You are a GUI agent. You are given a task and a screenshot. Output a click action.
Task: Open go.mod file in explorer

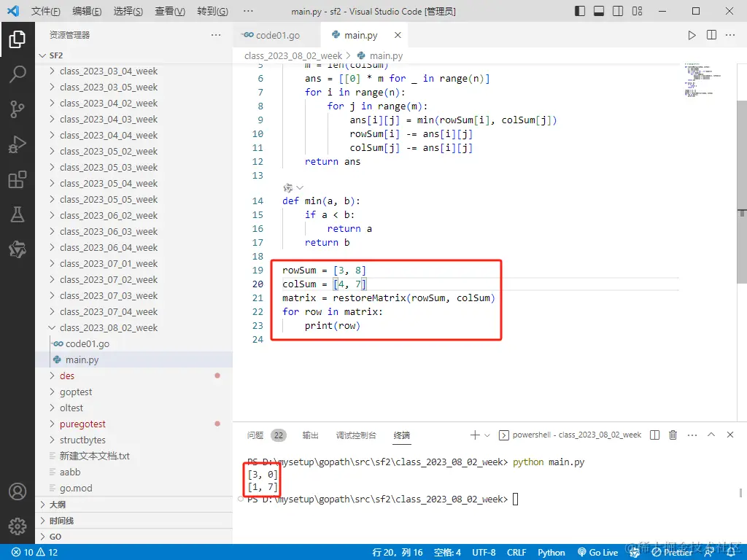click(134, 489)
